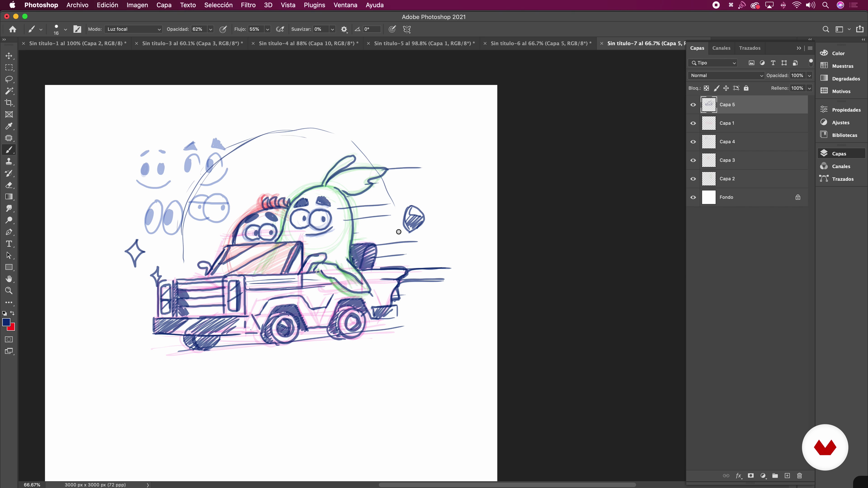Viewport: 868px width, 488px height.
Task: Open the Muestras panel
Action: pyautogui.click(x=841, y=66)
